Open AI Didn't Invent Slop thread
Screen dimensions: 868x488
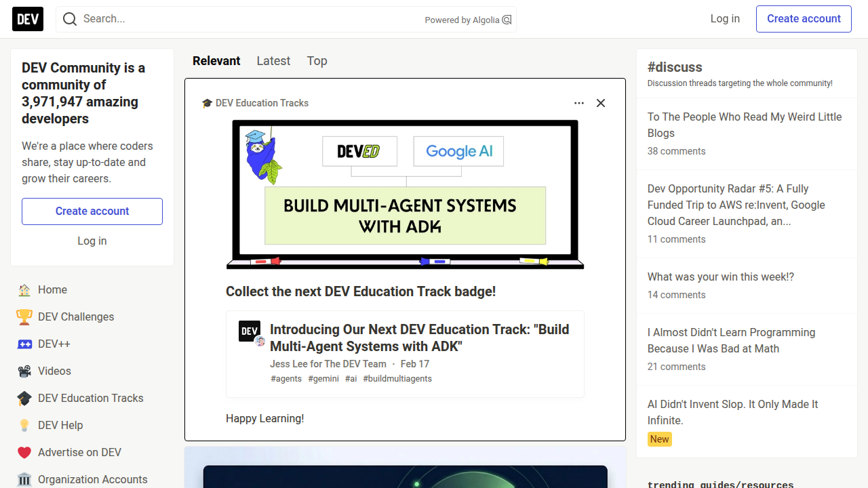coord(733,412)
